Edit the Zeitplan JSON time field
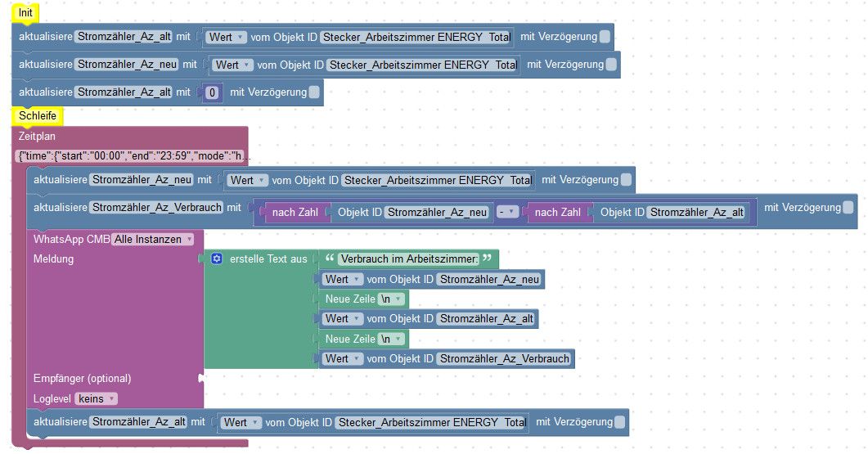Screen dimensions: 868x454 click(x=130, y=156)
